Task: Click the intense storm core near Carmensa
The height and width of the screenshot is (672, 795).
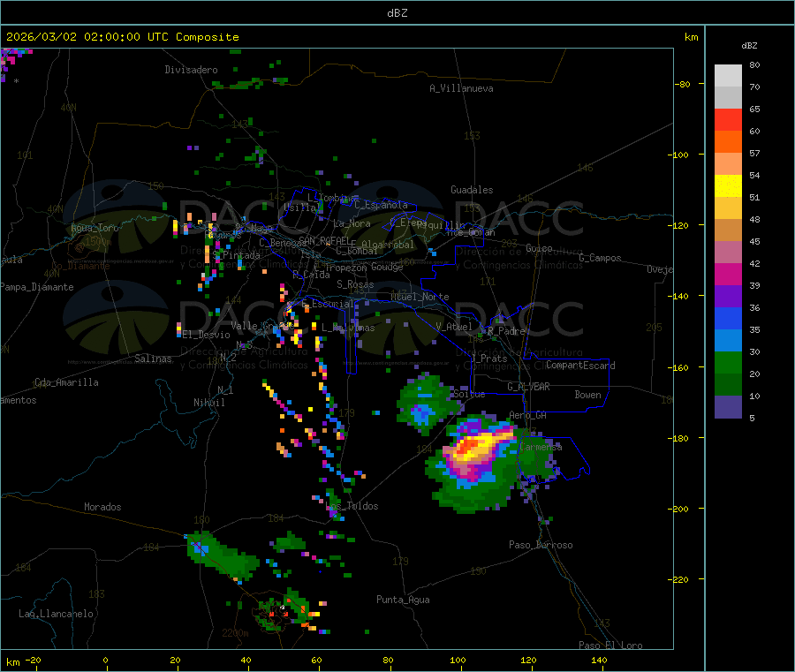Action: point(474,449)
